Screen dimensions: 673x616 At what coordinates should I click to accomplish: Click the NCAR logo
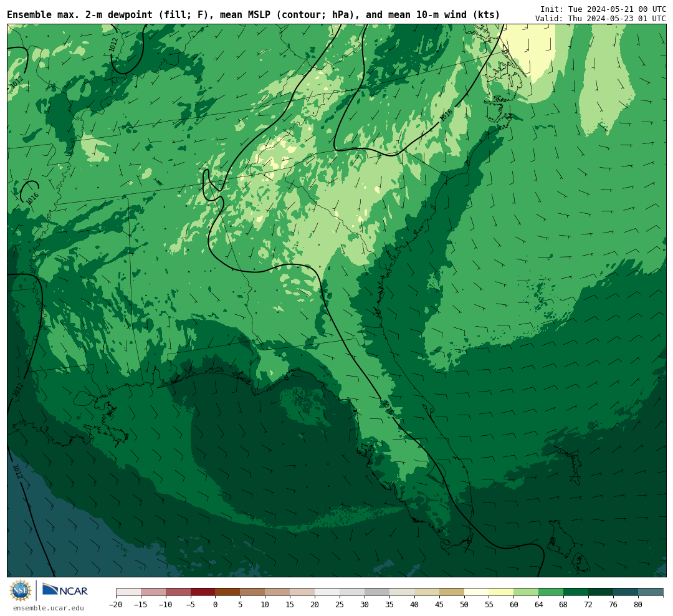pos(65,590)
